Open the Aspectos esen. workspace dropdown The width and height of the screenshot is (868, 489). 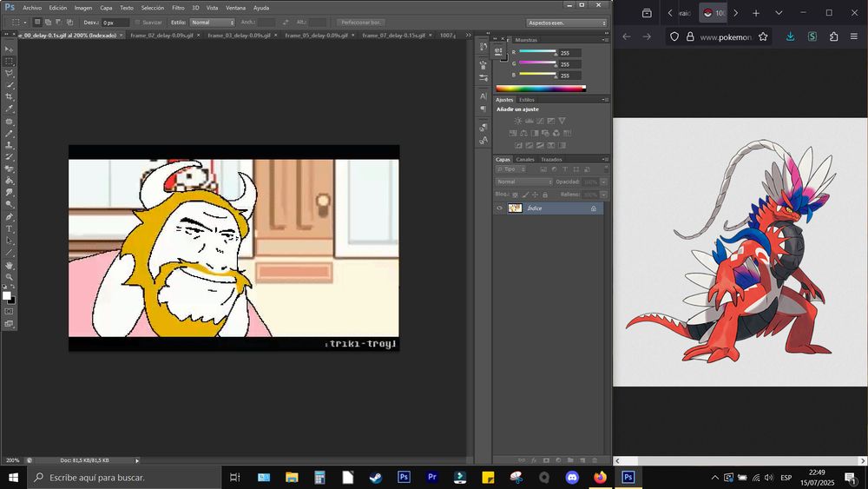tap(567, 23)
